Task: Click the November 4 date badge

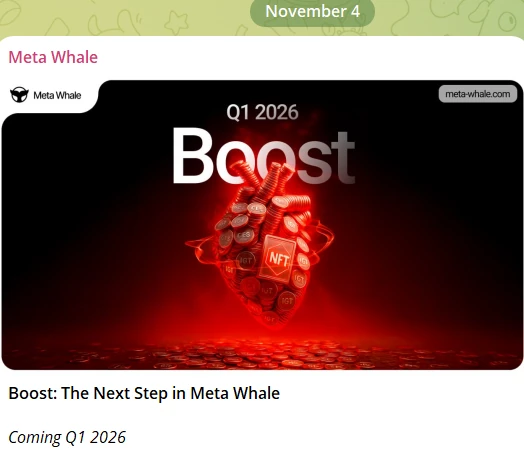Action: 312,11
